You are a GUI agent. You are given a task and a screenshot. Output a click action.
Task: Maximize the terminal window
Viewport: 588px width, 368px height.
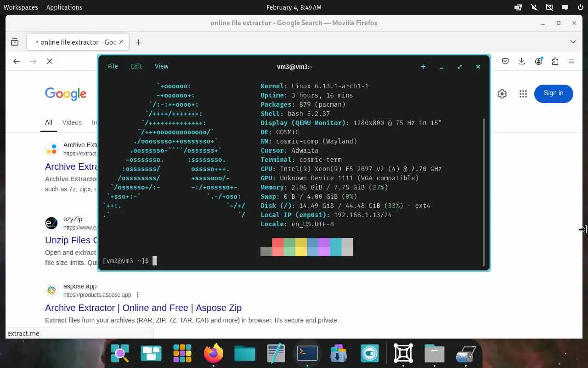point(460,67)
